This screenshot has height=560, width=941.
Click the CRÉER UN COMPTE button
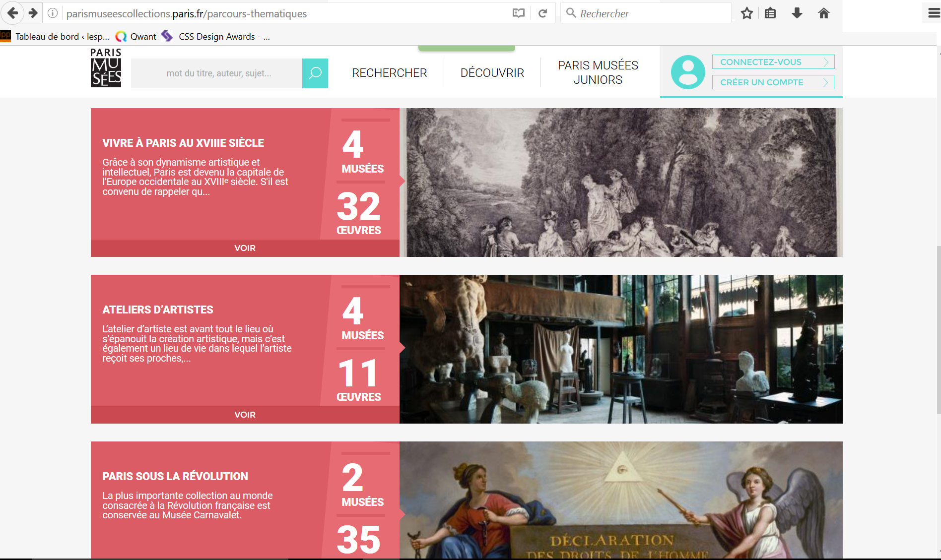(x=773, y=82)
